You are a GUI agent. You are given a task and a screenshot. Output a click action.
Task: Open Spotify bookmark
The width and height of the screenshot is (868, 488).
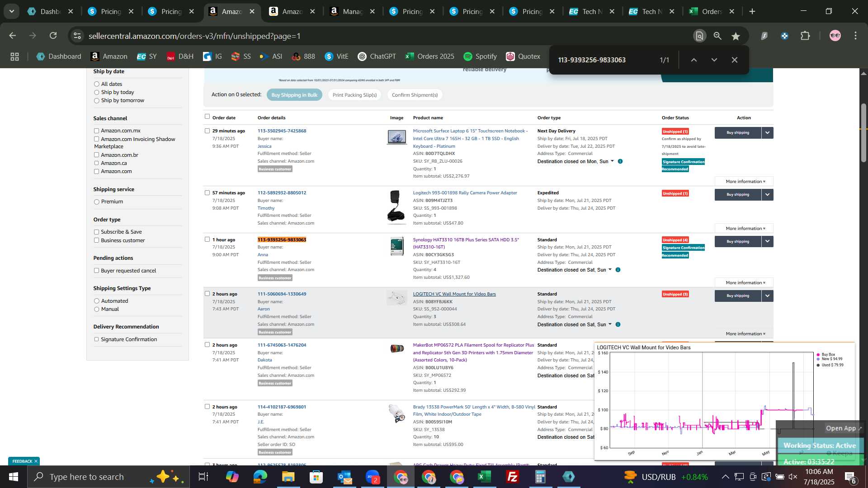click(480, 56)
